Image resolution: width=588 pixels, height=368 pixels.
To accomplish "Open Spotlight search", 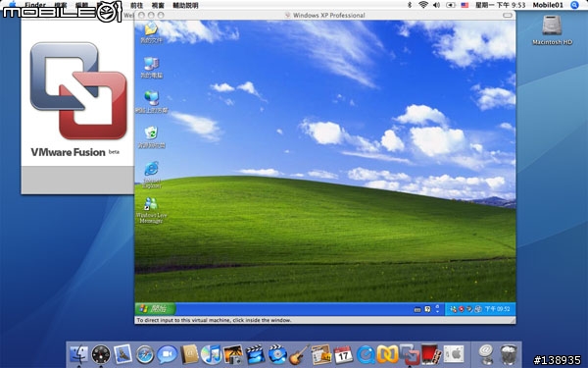I will (574, 5).
